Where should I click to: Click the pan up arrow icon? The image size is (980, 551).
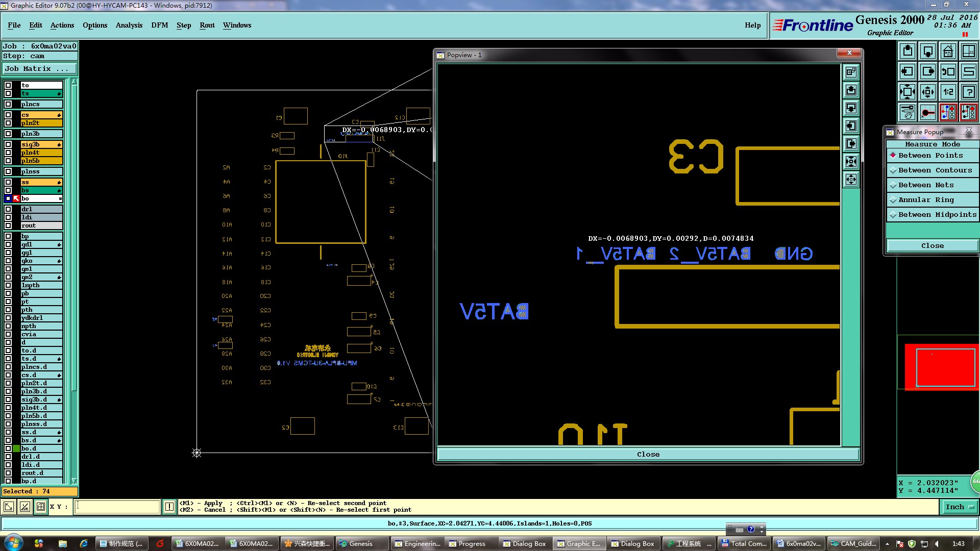908,51
